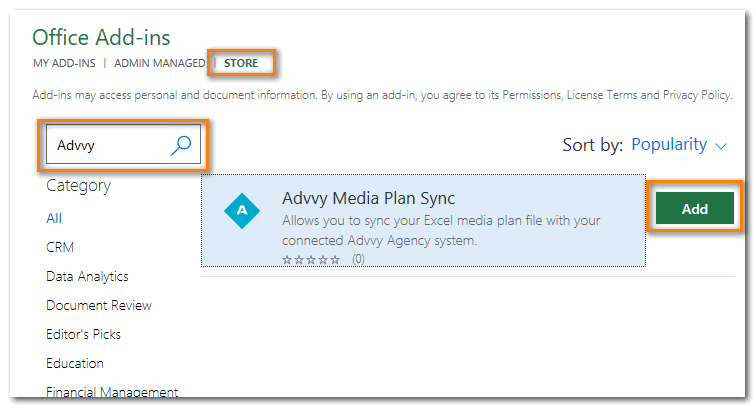Click the magnifier search icon
This screenshot has width=756, height=408.
(181, 145)
